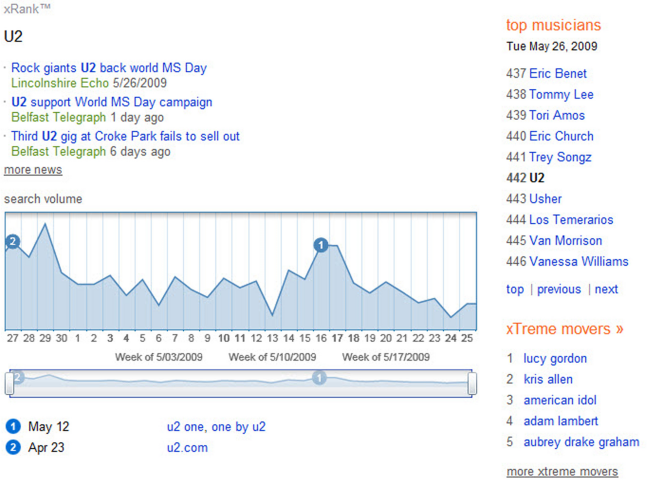
Task: Open 'U2 support World MS Day campaign' article
Action: [112, 102]
